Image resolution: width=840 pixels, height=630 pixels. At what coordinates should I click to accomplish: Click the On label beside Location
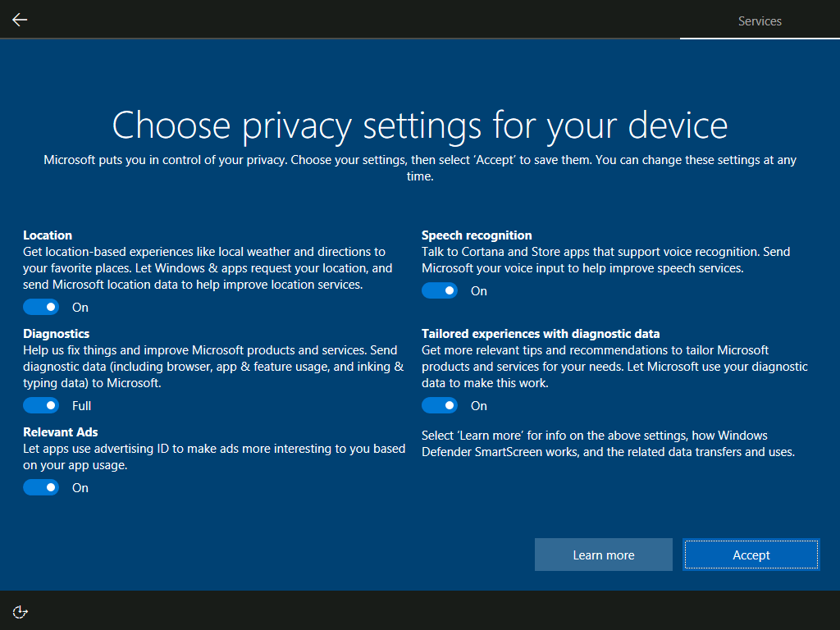pyautogui.click(x=80, y=306)
